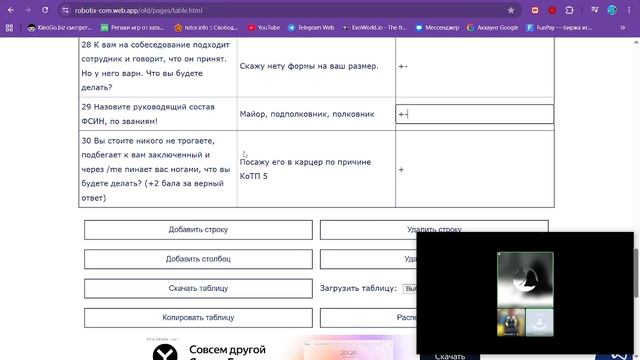Click question 28 cell text
The image size is (640, 360).
click(156, 66)
